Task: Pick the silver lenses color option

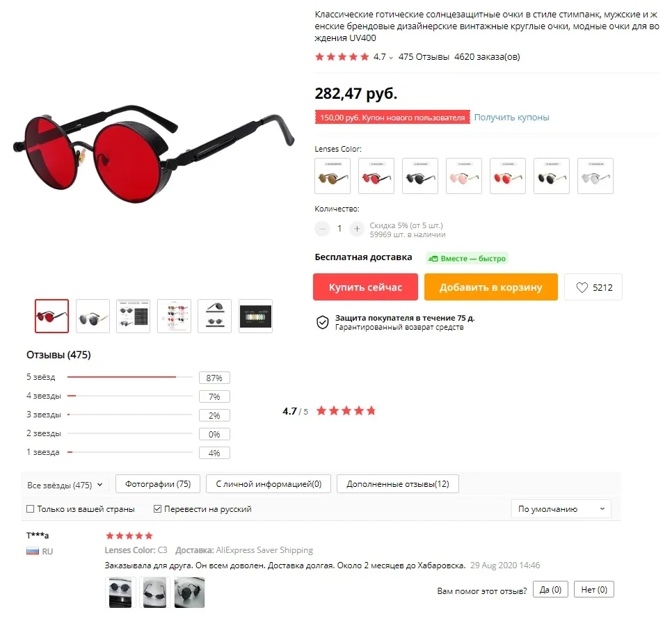Action: (595, 176)
